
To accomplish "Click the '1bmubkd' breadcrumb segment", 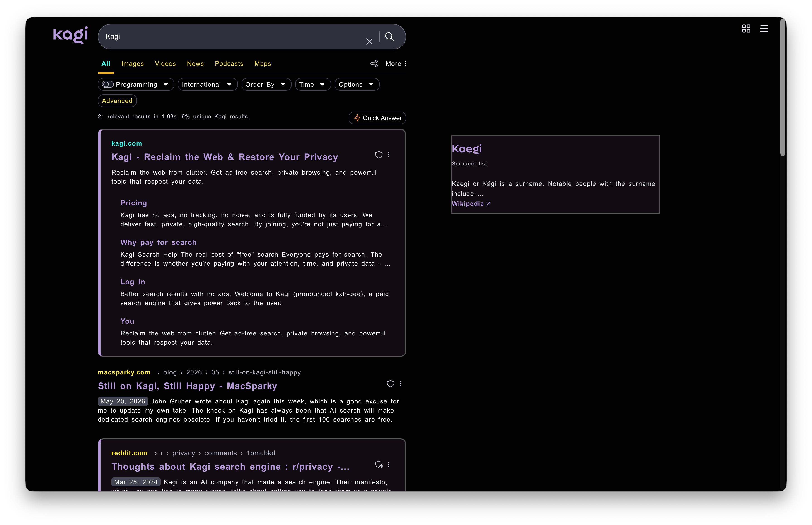I will click(x=261, y=453).
